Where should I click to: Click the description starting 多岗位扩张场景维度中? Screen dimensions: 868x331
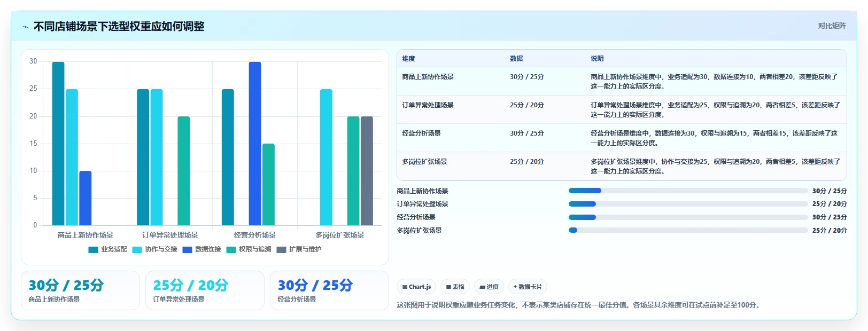pyautogui.click(x=716, y=167)
